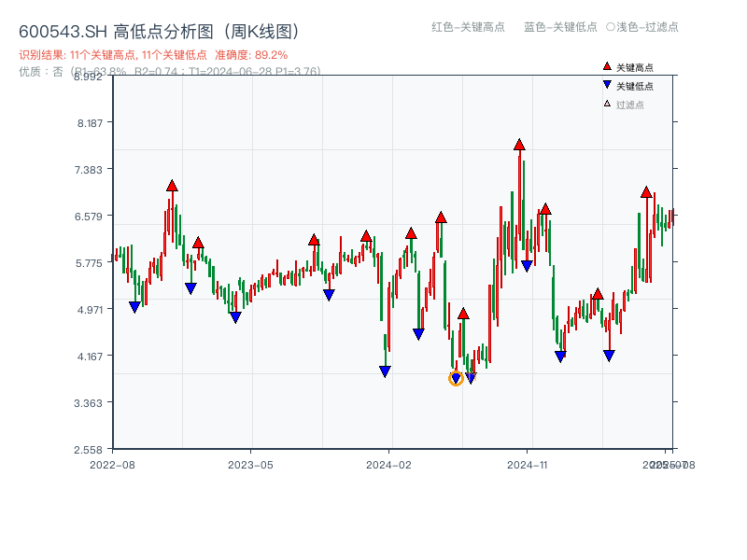Screen dimensions: 747x560
Task: Click the 浅色-过滤点 header legend text
Action: (x=642, y=27)
